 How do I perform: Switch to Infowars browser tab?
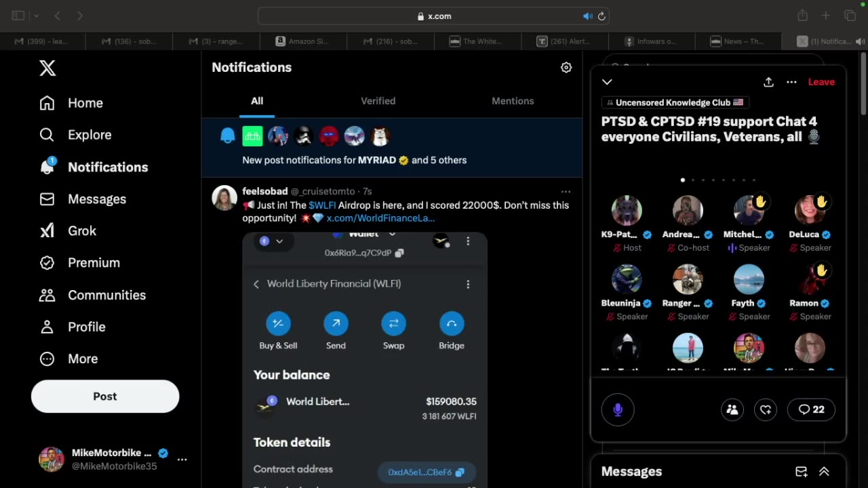(650, 41)
